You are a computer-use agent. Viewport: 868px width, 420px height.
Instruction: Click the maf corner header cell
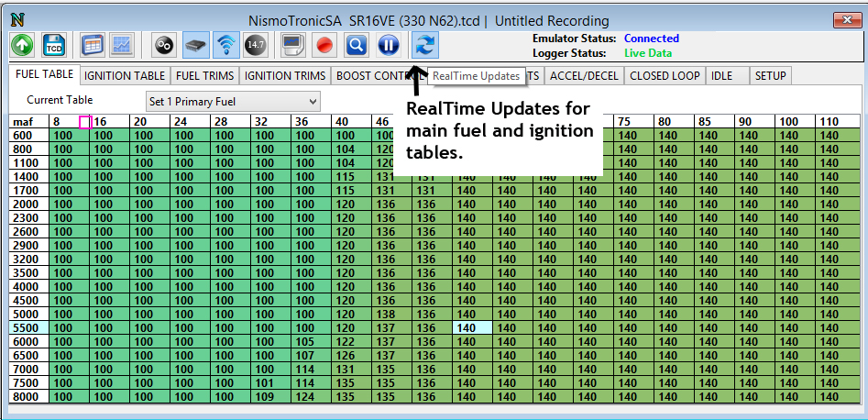[28, 122]
